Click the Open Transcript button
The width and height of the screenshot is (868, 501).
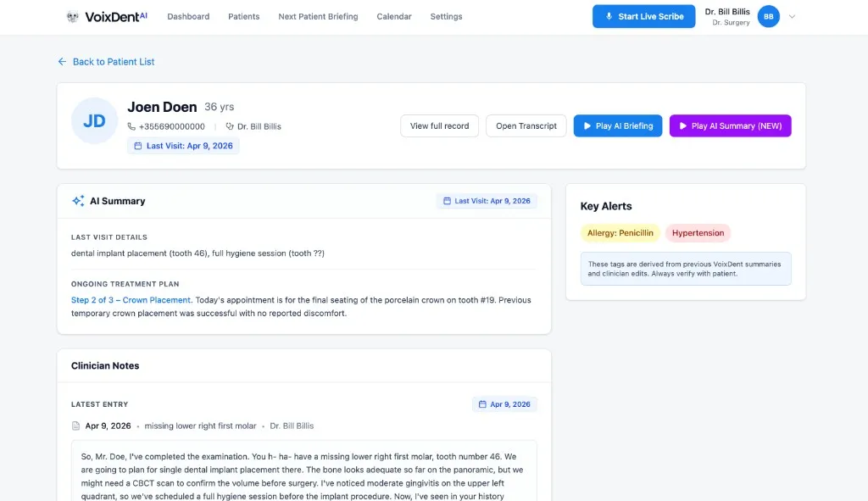point(526,125)
